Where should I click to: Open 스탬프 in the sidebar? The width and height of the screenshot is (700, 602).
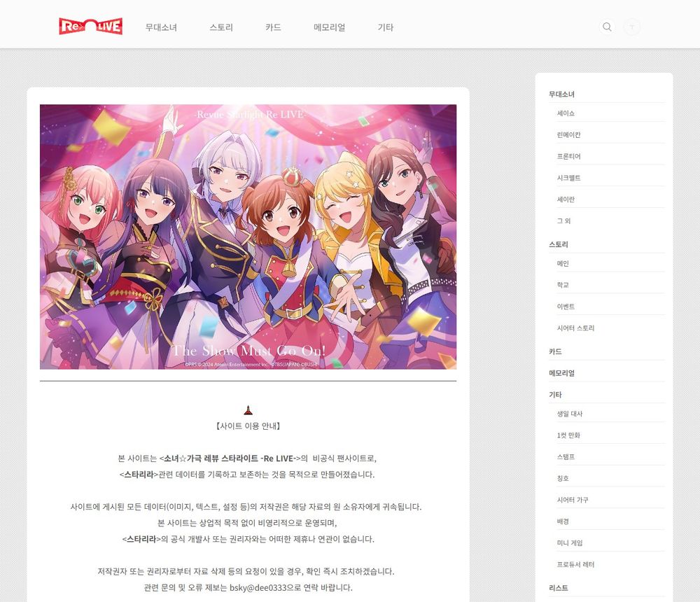[x=566, y=456]
